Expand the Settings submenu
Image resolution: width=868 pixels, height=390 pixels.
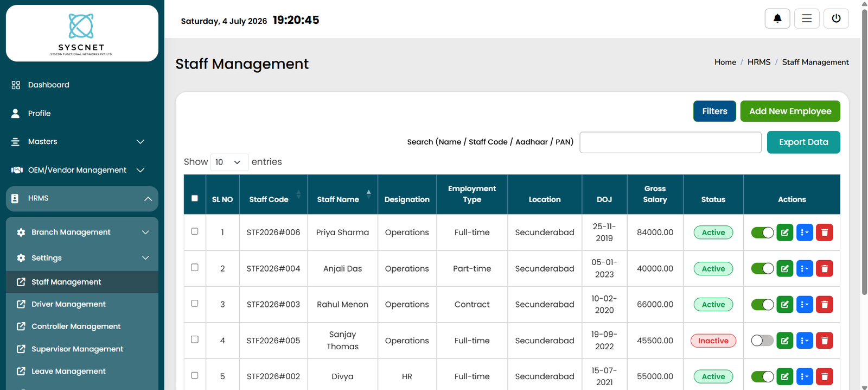[82, 258]
